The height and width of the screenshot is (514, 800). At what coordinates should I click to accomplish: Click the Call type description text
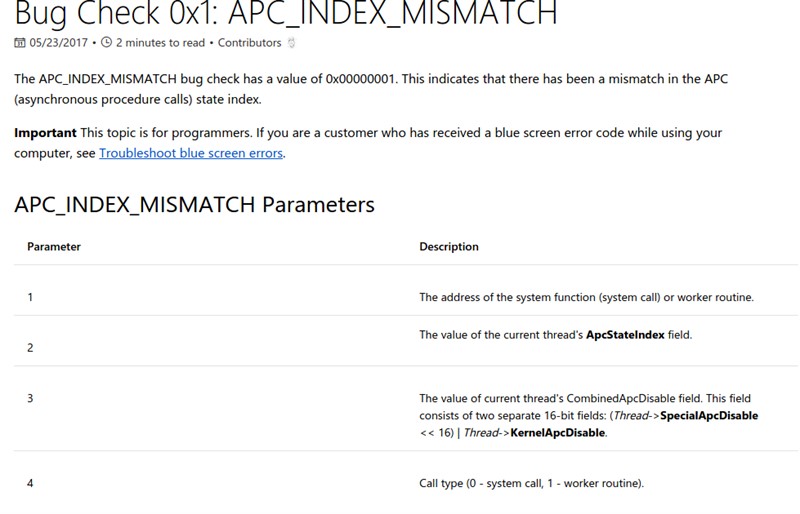532,483
